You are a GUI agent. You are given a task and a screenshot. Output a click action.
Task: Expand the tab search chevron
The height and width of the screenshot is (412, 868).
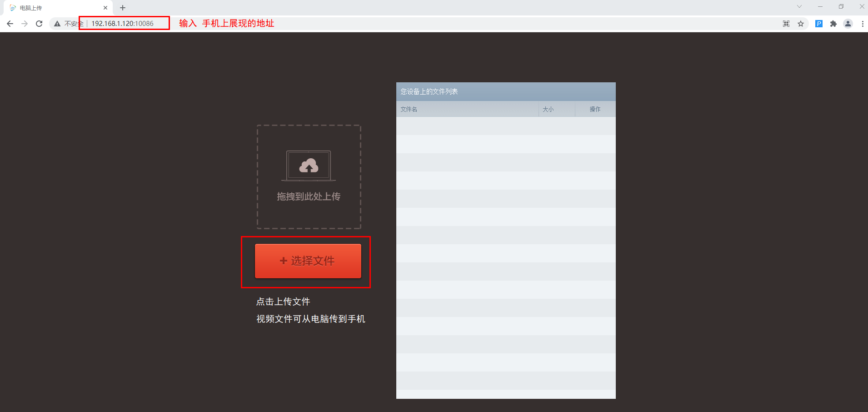(799, 6)
